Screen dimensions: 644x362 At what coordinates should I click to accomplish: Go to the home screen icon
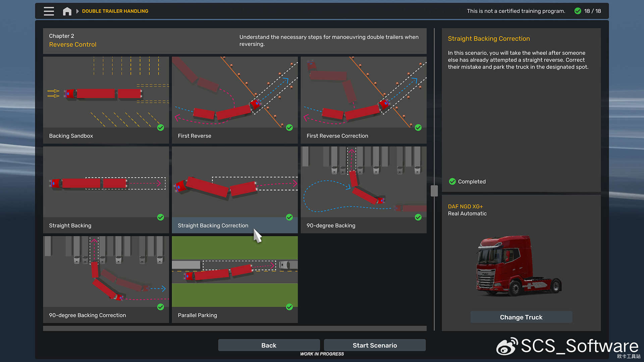[x=67, y=11]
